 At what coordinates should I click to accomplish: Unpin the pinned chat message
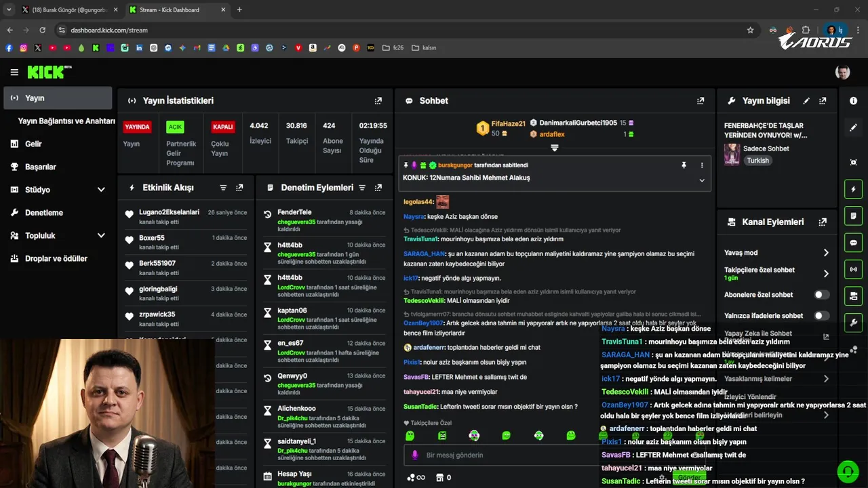click(x=684, y=165)
